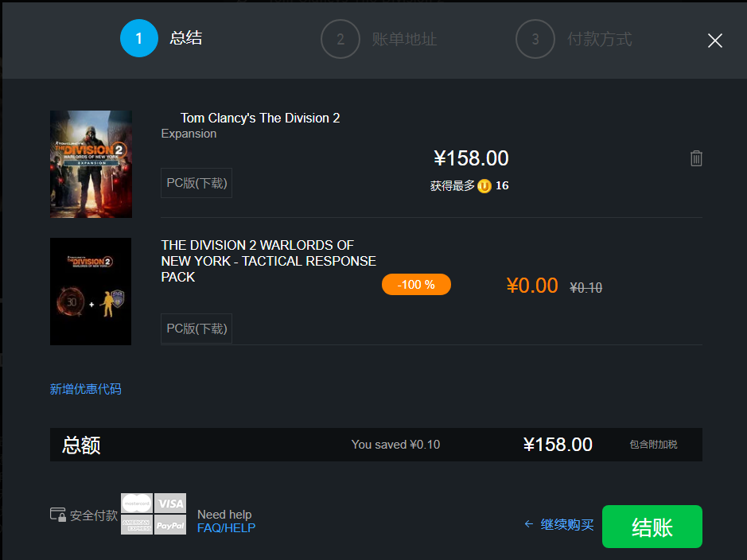747x560 pixels.
Task: Click the PayPal payment logo
Action: tap(170, 525)
